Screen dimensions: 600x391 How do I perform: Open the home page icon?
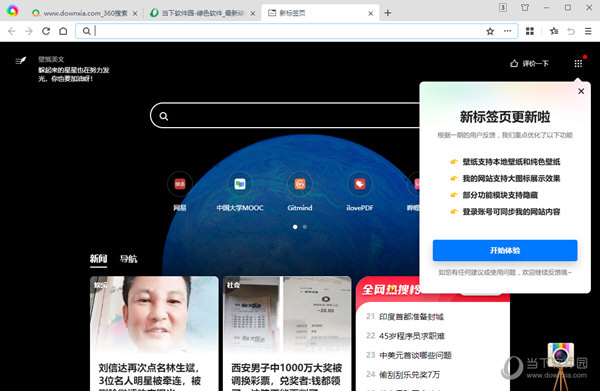[x=63, y=31]
